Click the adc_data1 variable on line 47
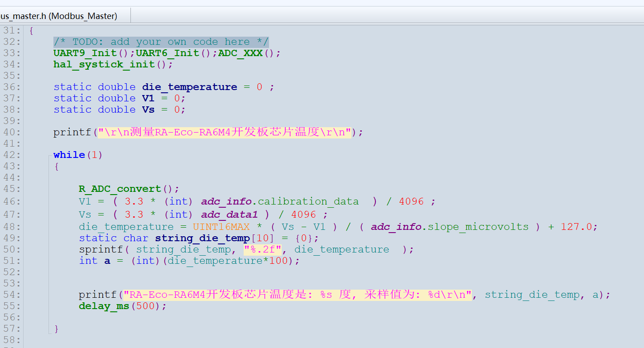This screenshot has height=348, width=644. [229, 214]
